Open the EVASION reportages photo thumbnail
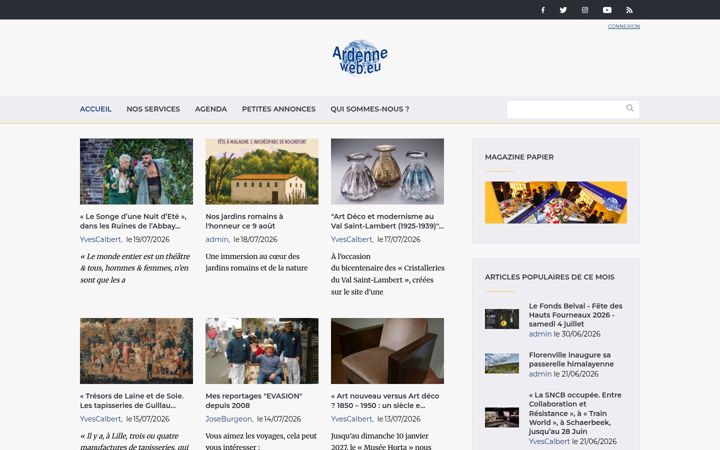Image resolution: width=720 pixels, height=450 pixels. [x=262, y=351]
